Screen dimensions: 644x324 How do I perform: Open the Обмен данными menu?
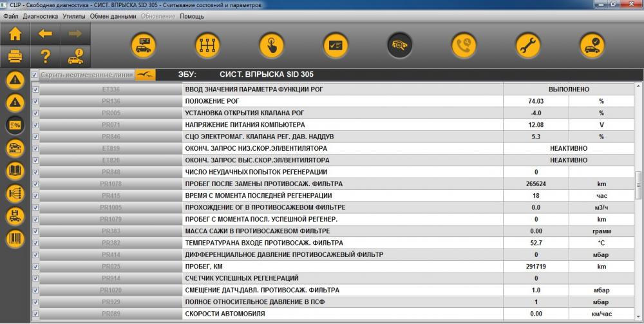(113, 17)
